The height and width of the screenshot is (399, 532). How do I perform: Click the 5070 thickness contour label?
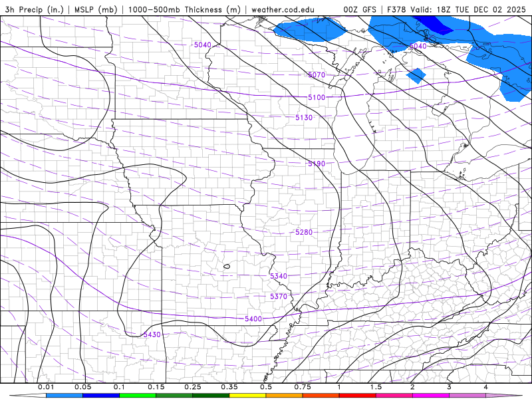pos(317,75)
